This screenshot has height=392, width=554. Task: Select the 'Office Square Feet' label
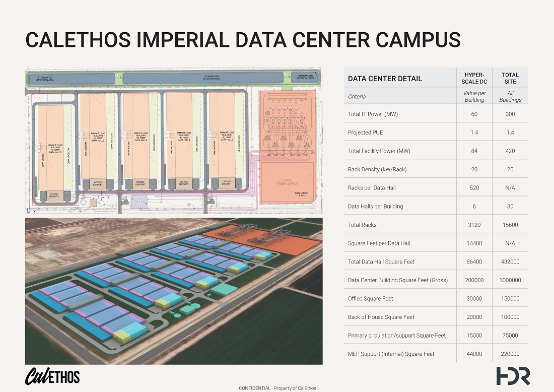pos(370,299)
